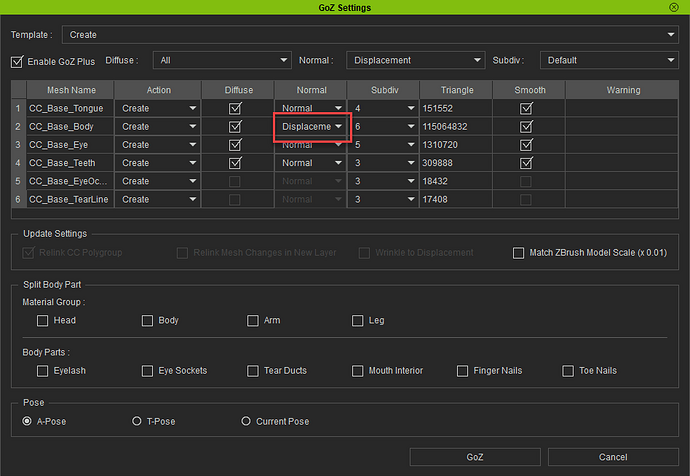Click the Smooth column header

coord(529,90)
